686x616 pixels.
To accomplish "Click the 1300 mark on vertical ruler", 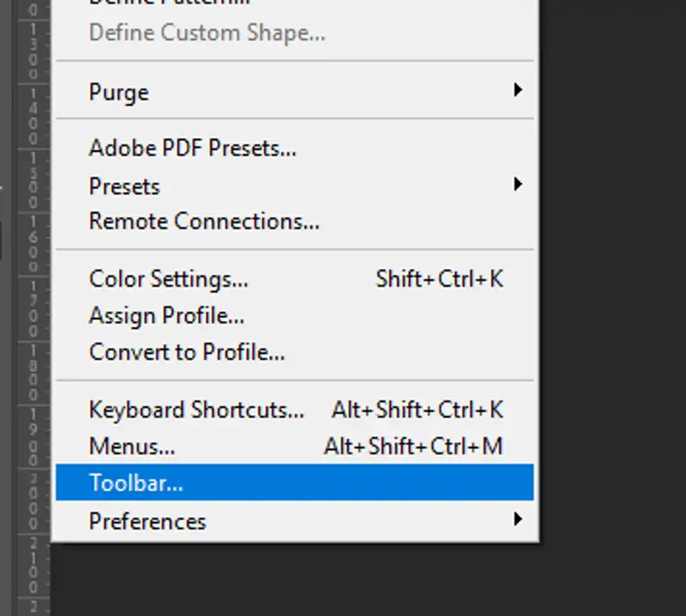I will [x=33, y=51].
